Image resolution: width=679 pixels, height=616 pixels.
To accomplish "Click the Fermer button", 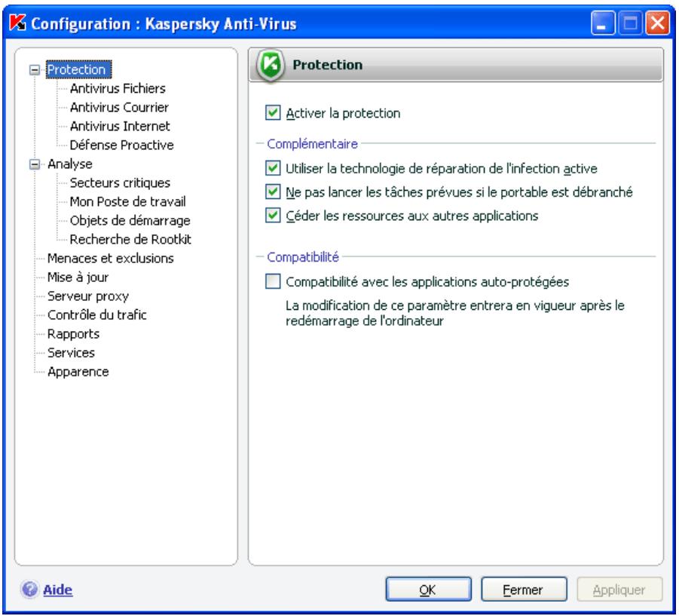I will (524, 589).
